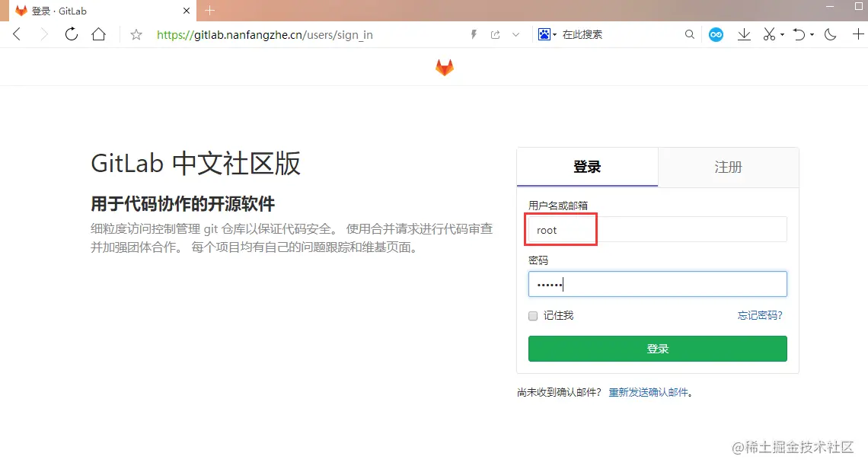Click the URL in the address bar

[x=265, y=35]
